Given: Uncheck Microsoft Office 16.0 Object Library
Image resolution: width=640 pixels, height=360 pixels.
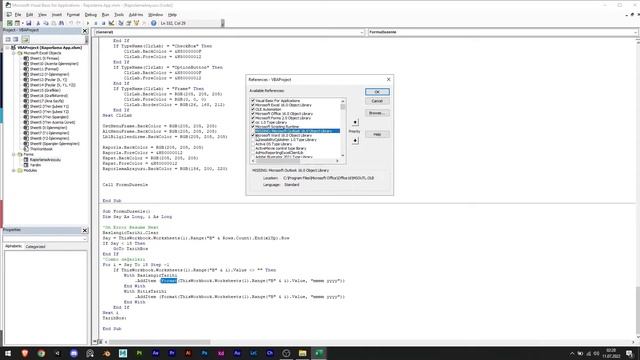Looking at the screenshot, I should [253, 113].
